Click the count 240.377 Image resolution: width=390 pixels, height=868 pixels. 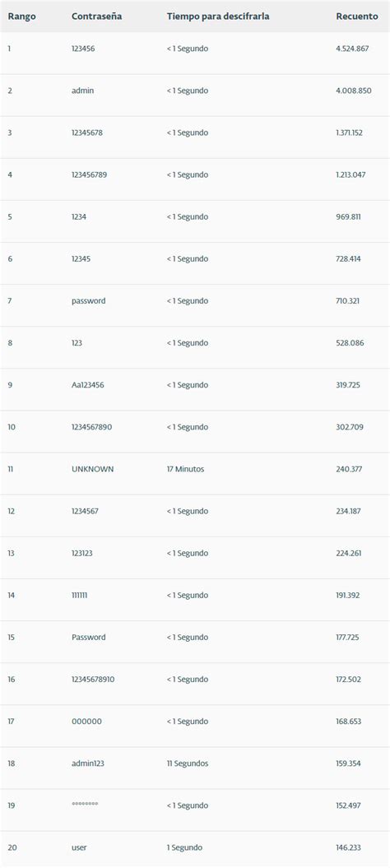[349, 469]
